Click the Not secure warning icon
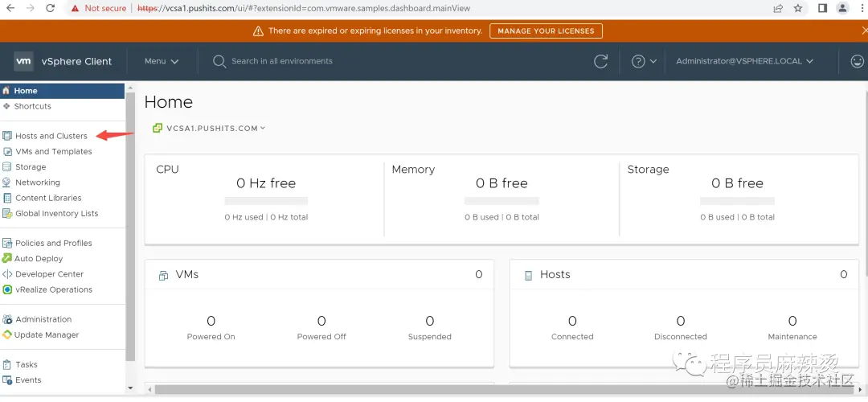 click(x=75, y=8)
